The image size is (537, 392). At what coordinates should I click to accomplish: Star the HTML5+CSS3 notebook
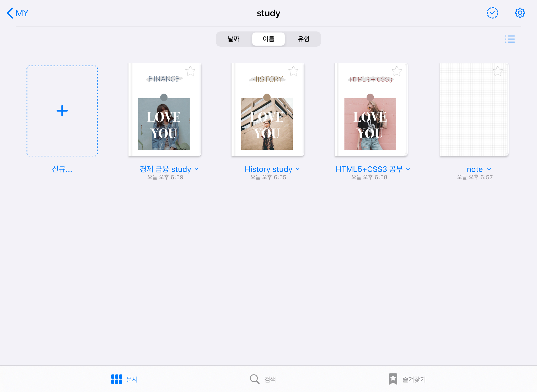[397, 71]
